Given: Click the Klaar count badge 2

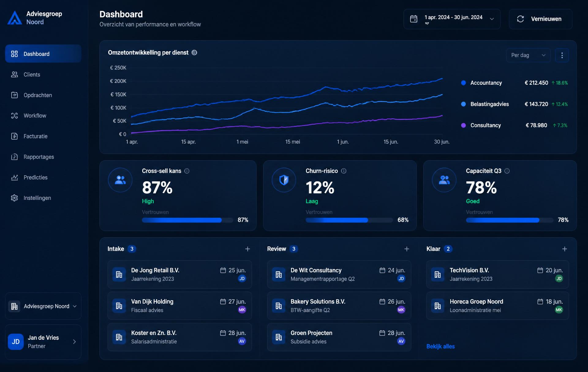Looking at the screenshot, I should click(448, 249).
